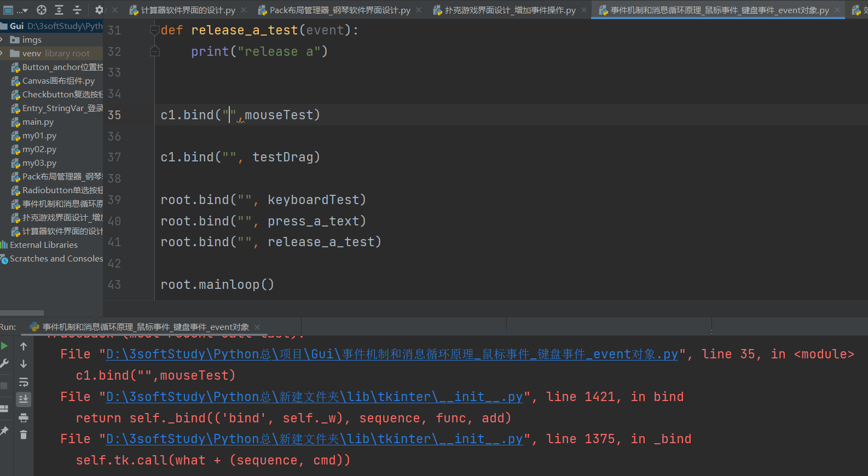Pin the Run tab with the pin icon
Image resolution: width=868 pixels, height=476 pixels.
pyautogui.click(x=4, y=431)
